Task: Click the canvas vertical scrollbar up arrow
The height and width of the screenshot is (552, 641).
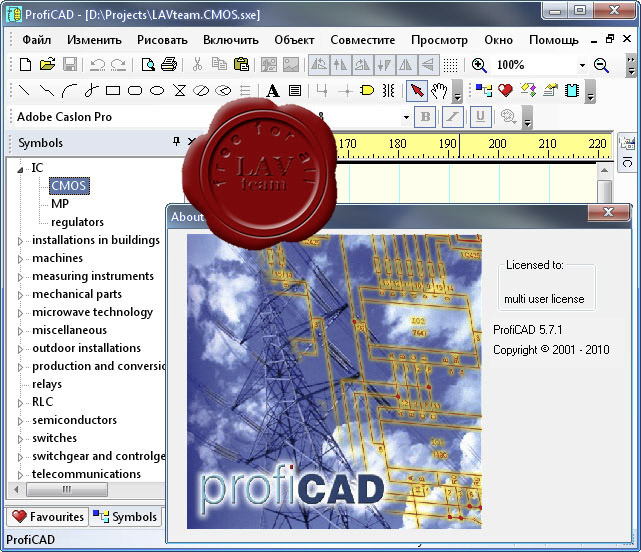Action: coord(604,170)
